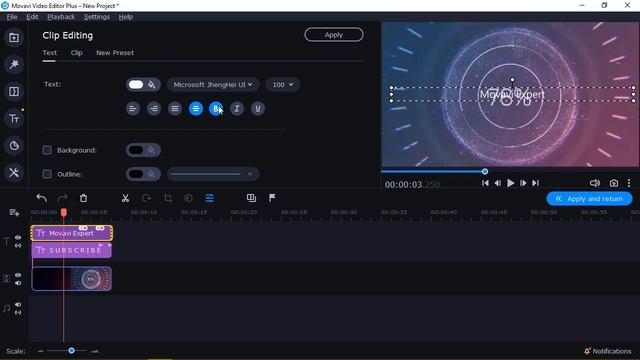The width and height of the screenshot is (640, 360).
Task: Click the Apply button
Action: coord(334,35)
